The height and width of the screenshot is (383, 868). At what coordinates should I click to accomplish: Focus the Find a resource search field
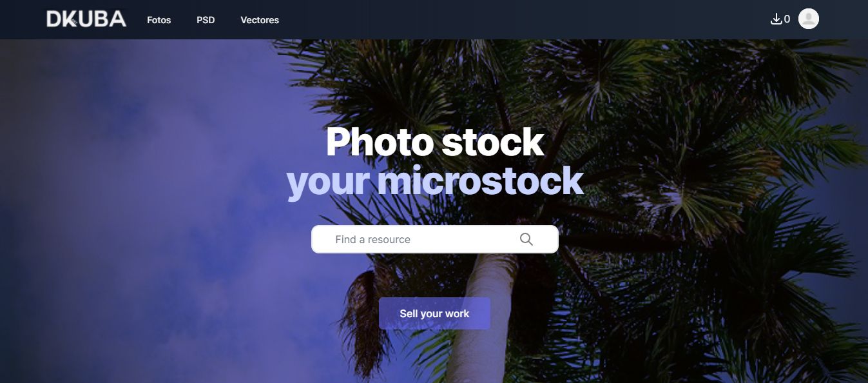(435, 239)
